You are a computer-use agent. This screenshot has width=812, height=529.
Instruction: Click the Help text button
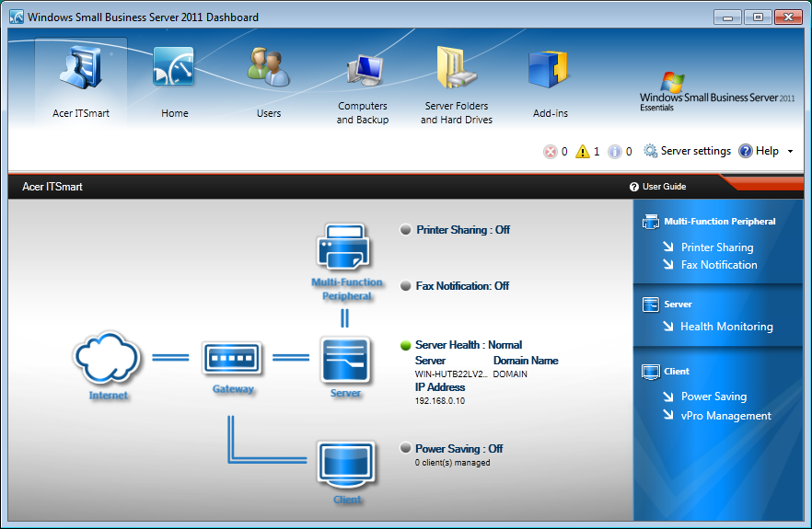767,151
